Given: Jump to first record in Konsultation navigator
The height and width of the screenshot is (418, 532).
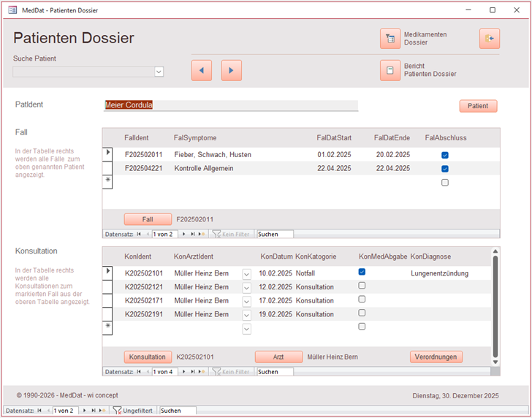Looking at the screenshot, I should point(139,371).
